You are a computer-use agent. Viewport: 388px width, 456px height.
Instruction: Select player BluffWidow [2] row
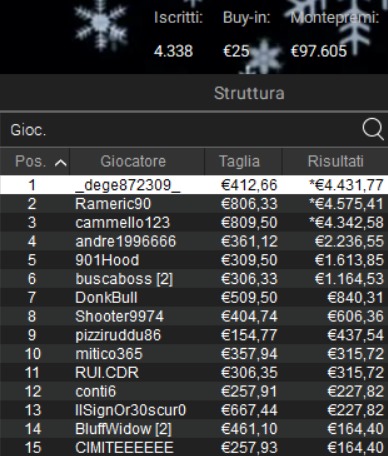click(x=194, y=429)
